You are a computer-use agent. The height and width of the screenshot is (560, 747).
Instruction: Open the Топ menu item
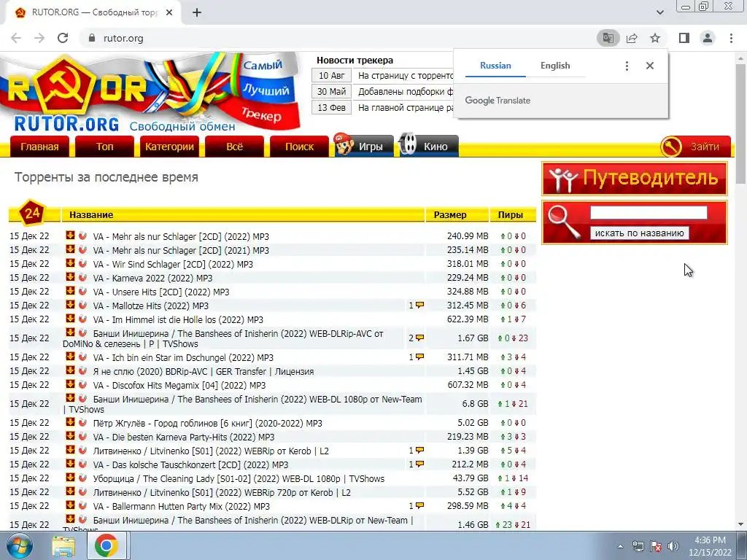click(105, 147)
